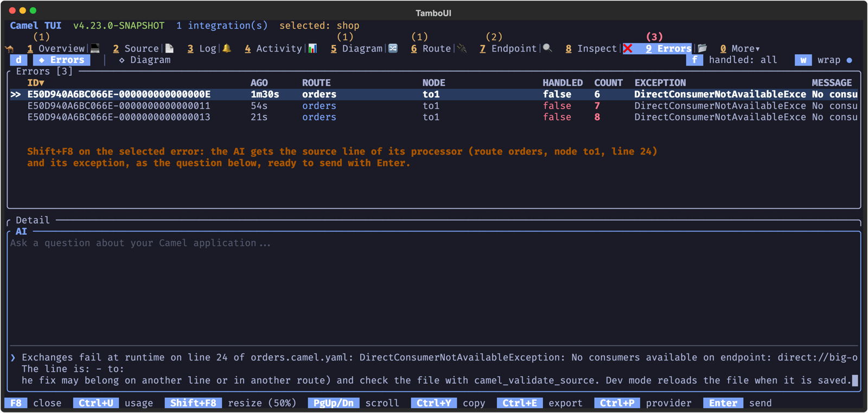Click the >> marker on the selected error row
This screenshot has width=868, height=413.
(16, 94)
